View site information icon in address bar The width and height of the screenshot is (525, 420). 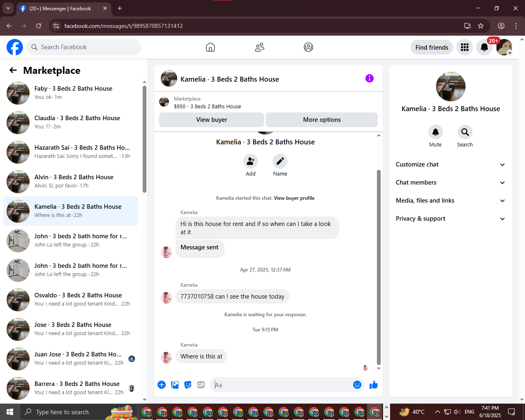point(57,26)
